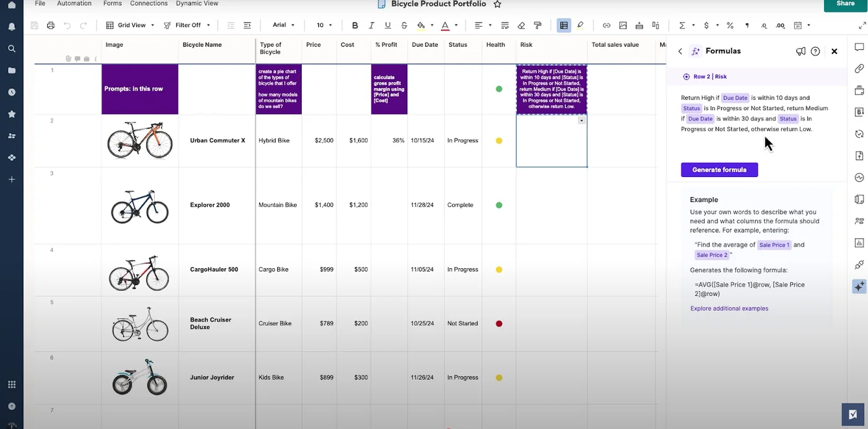Screen dimensions: 868x429
Task: Select the format painter icon
Action: [538, 25]
